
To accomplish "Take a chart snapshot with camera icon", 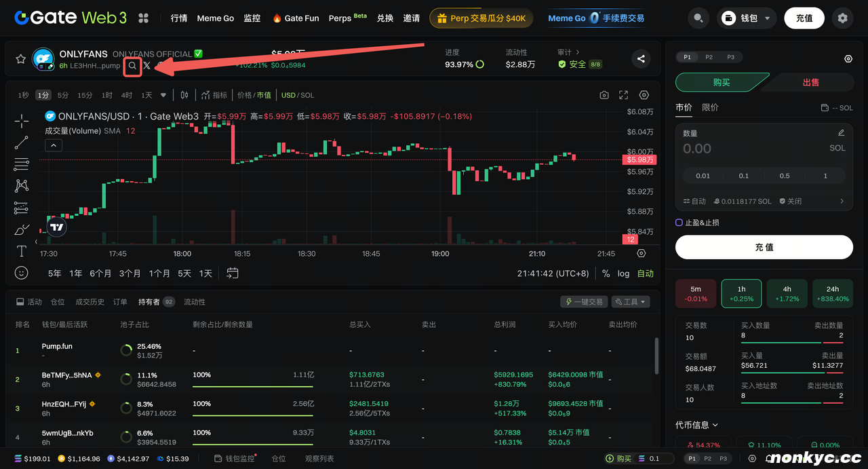I will (604, 95).
